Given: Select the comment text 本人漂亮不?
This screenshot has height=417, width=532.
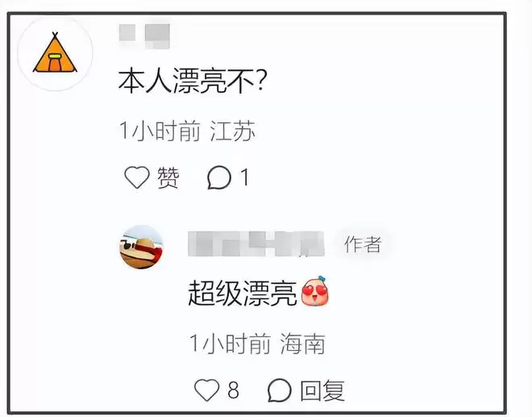Looking at the screenshot, I should [x=193, y=81].
